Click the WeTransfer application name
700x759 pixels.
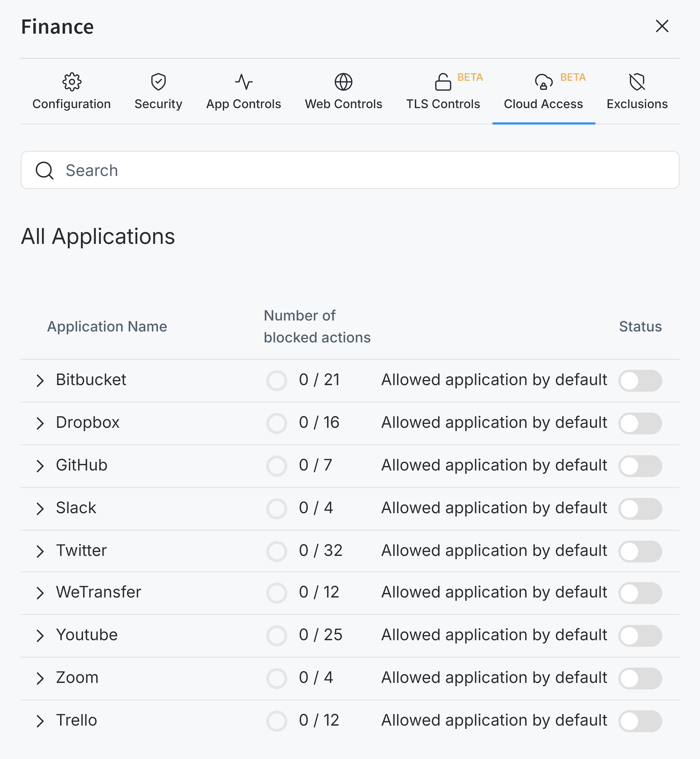(x=99, y=592)
